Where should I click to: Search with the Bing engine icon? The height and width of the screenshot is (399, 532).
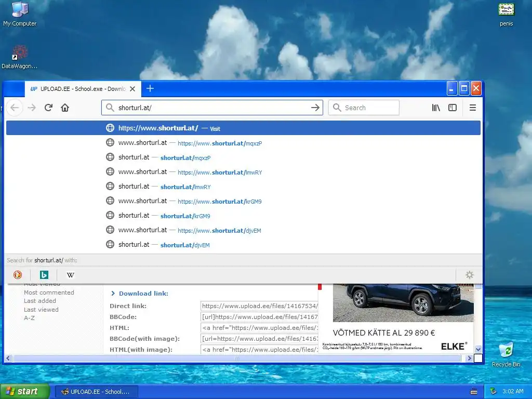point(44,275)
